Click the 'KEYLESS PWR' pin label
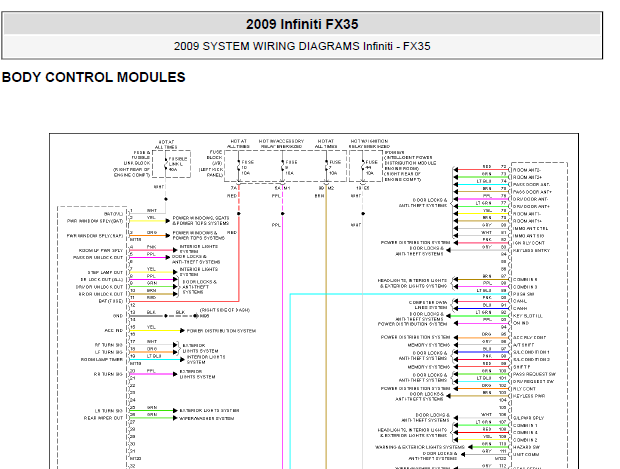Image resolution: width=620 pixels, height=469 pixels. [529, 396]
